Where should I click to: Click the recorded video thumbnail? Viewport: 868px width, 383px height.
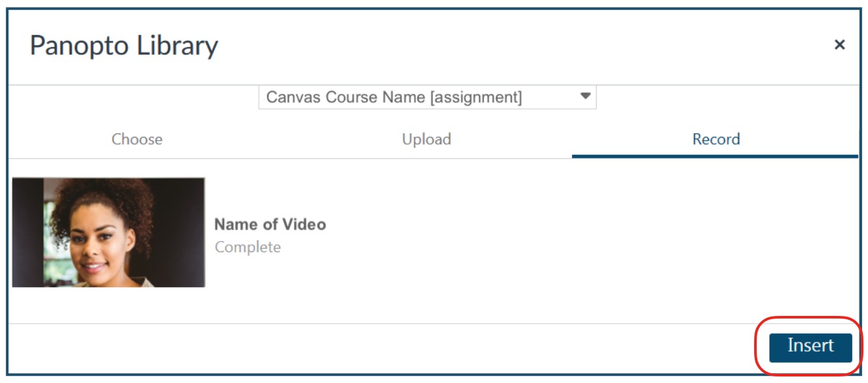(x=109, y=233)
